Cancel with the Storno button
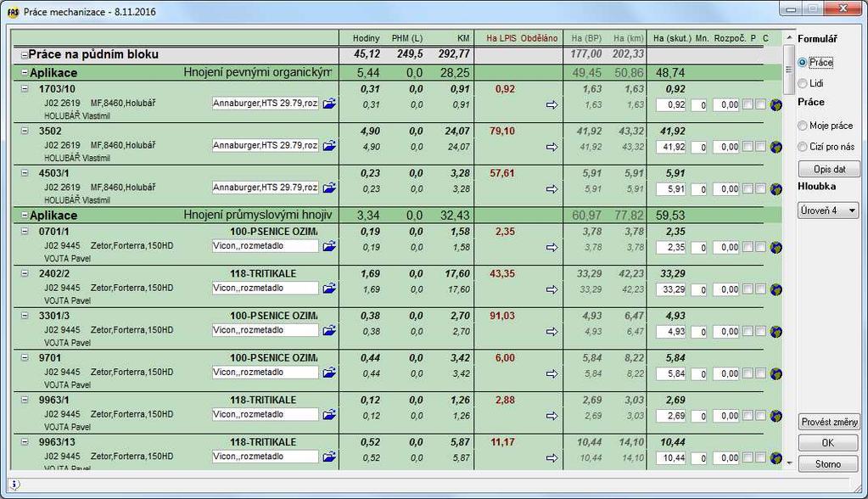 pyautogui.click(x=829, y=464)
